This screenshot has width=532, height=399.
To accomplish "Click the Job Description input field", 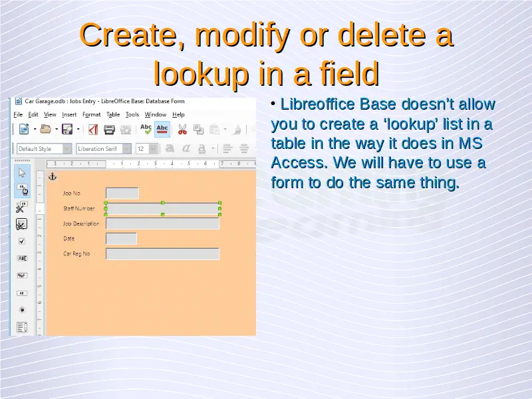I will click(162, 223).
